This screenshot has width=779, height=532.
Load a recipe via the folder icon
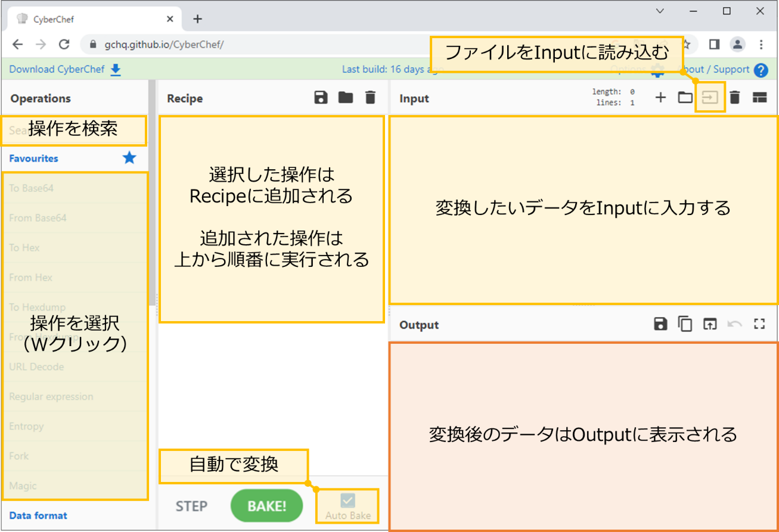pyautogui.click(x=346, y=98)
